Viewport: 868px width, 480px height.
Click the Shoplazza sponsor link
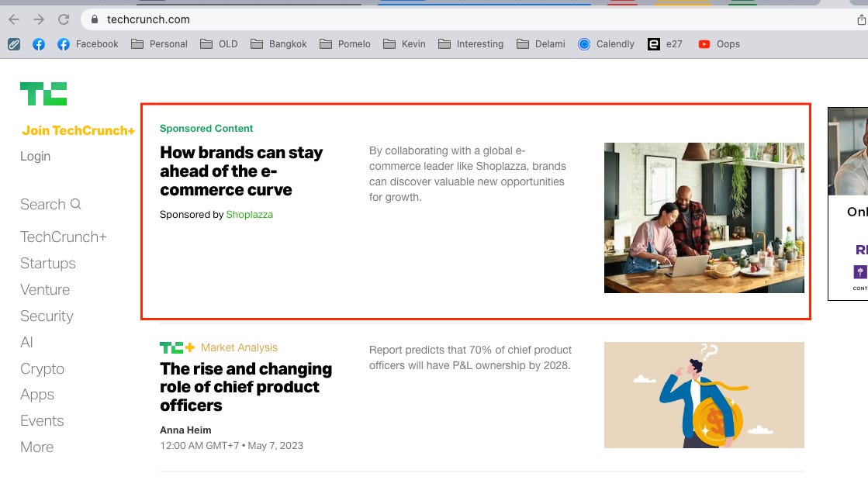click(249, 215)
